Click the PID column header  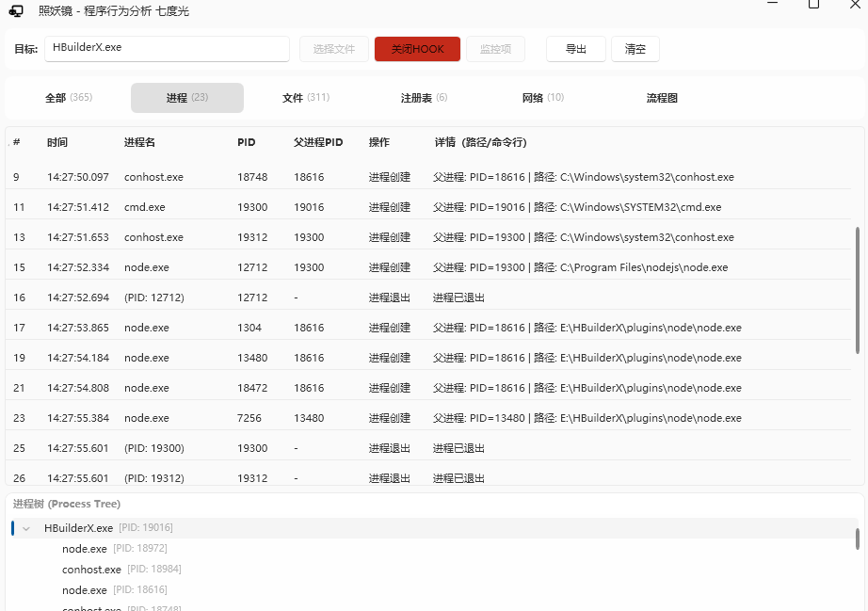click(247, 142)
